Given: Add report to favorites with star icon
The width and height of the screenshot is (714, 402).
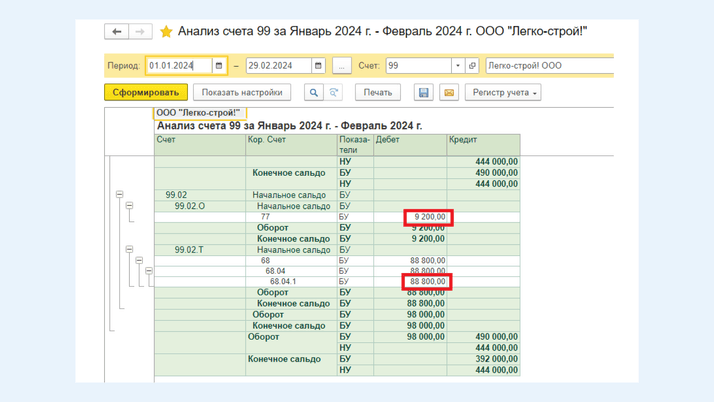Looking at the screenshot, I should pos(166,32).
